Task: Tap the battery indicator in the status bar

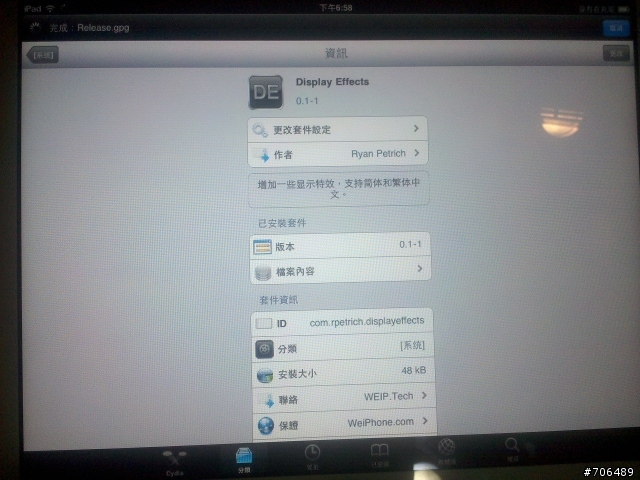Action: (x=623, y=9)
